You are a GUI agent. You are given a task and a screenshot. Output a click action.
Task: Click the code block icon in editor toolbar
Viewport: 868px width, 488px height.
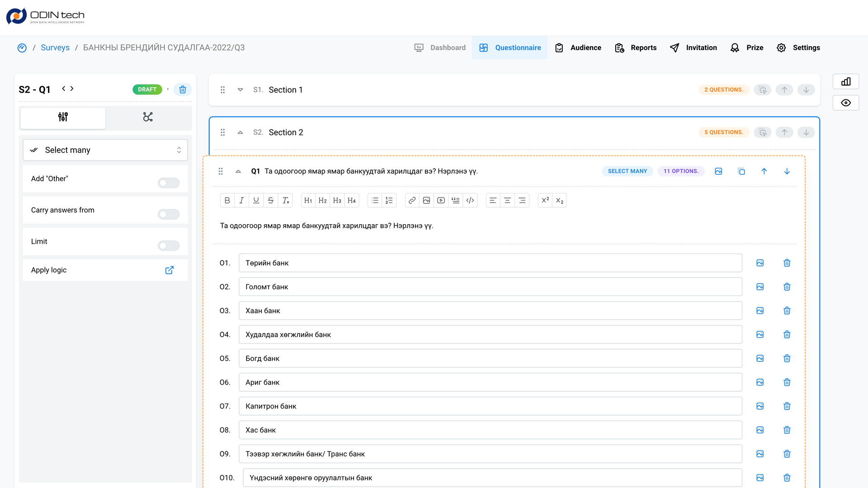point(470,200)
